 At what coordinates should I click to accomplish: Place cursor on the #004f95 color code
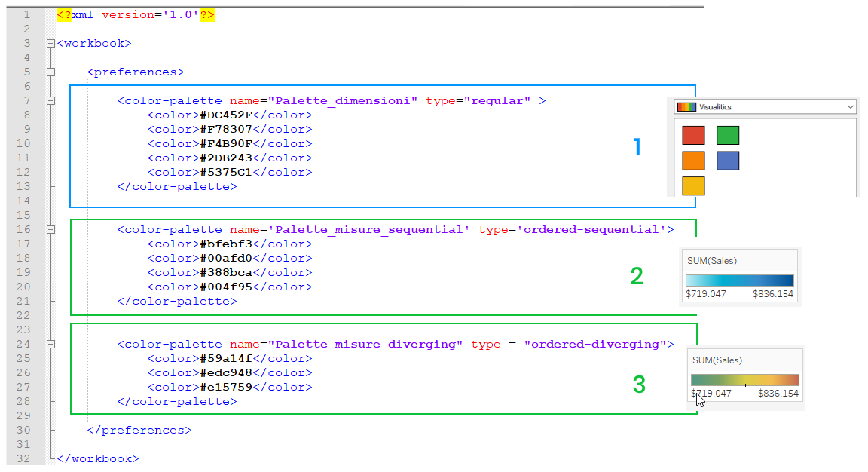(x=225, y=287)
